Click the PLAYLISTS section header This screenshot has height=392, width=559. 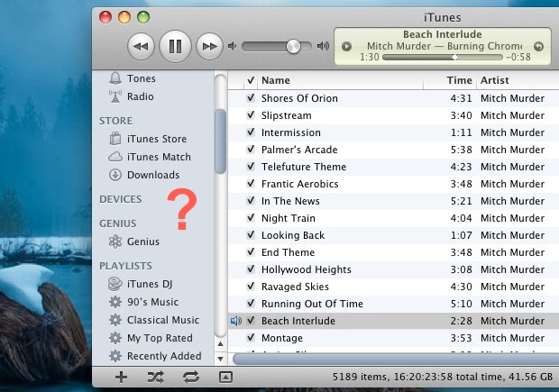(x=125, y=266)
